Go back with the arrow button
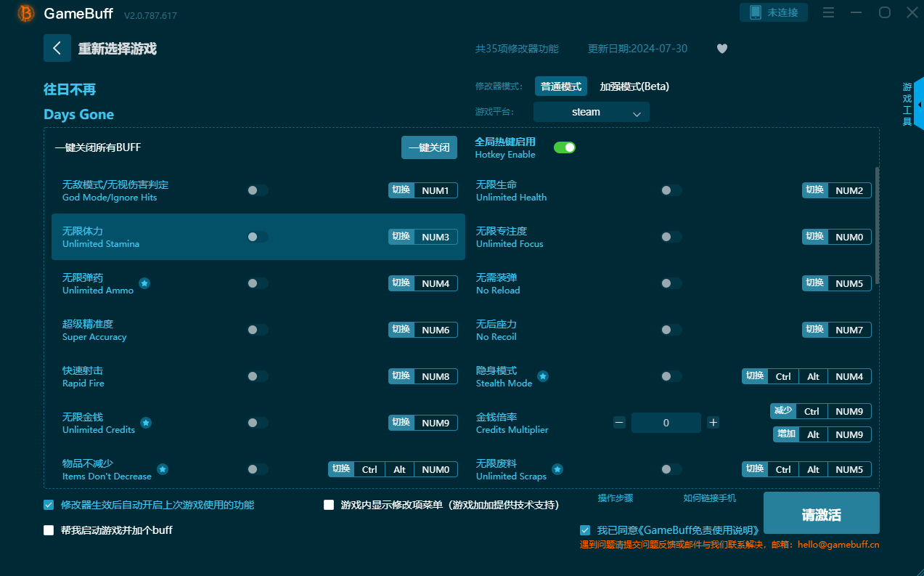 pyautogui.click(x=57, y=48)
